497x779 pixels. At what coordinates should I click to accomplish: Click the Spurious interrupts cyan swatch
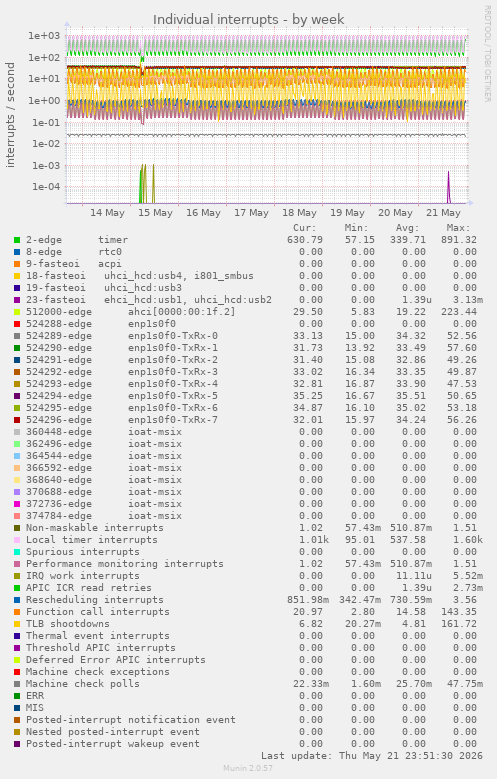click(17, 552)
